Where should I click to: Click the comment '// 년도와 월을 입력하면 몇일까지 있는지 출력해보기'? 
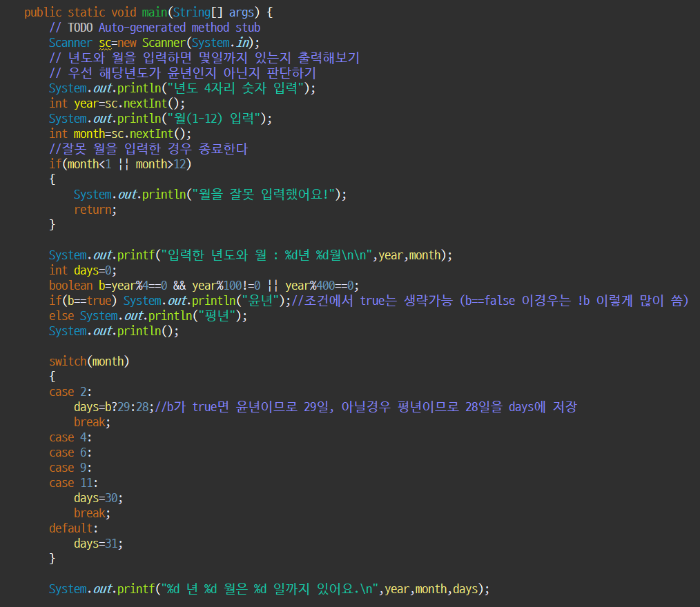click(x=204, y=58)
